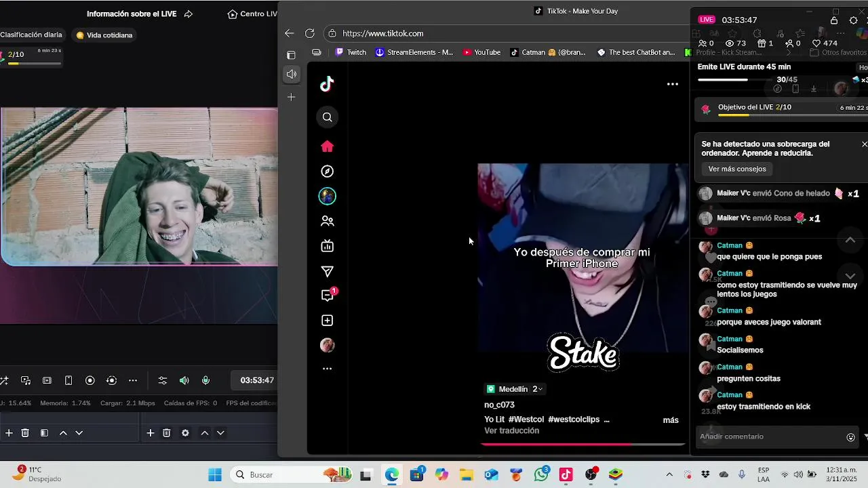Mute the audio-playing tab speaker icon
The width and height of the screenshot is (868, 488).
tap(291, 74)
